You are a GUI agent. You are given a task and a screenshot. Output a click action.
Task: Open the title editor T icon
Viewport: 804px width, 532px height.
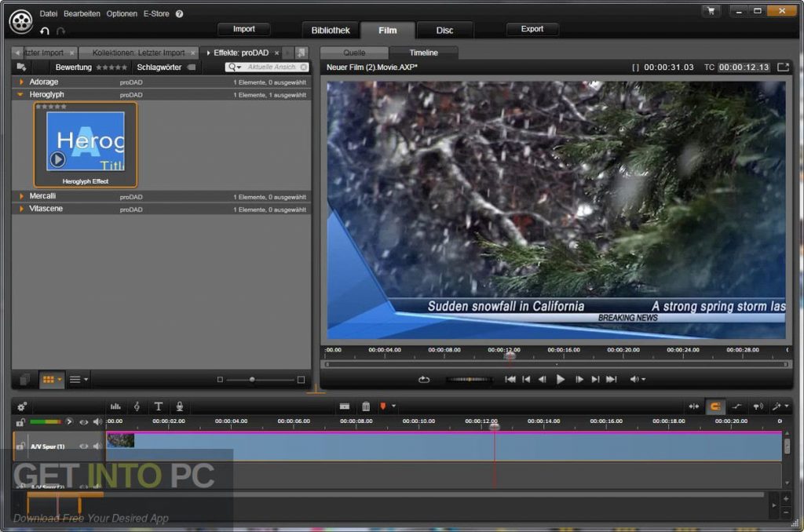click(159, 406)
